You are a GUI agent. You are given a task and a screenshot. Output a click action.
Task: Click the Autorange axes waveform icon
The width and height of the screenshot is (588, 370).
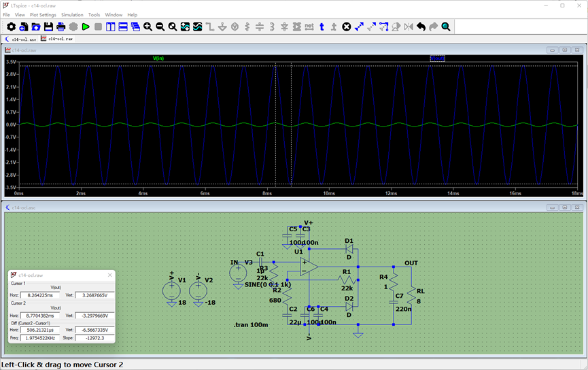[185, 27]
